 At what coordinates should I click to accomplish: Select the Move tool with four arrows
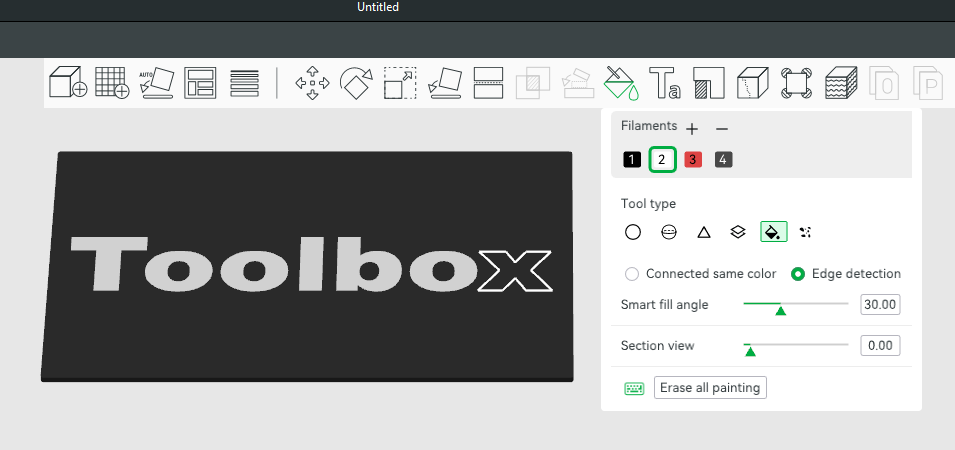(x=312, y=83)
